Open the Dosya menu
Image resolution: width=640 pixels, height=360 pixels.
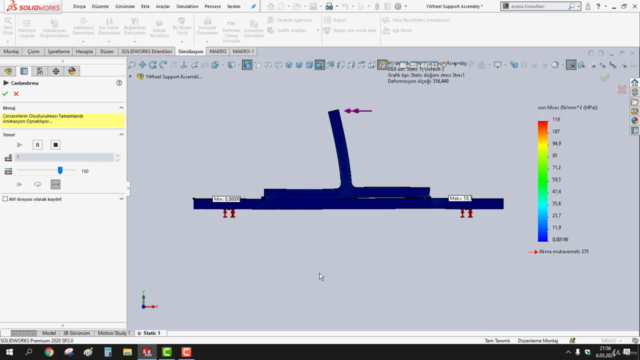[79, 7]
